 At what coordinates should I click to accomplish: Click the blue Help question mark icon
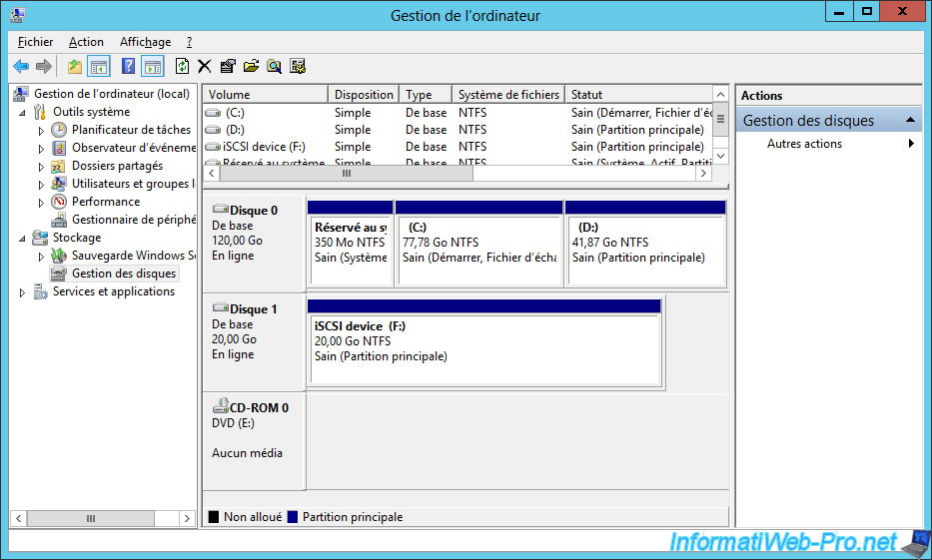tap(128, 67)
